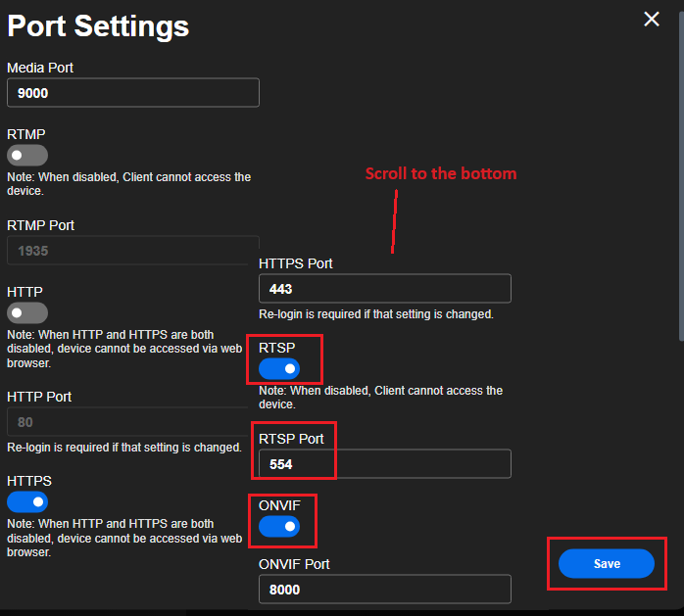Click the red 'Scroll to the bottom' text
This screenshot has height=616, width=684.
pos(440,173)
